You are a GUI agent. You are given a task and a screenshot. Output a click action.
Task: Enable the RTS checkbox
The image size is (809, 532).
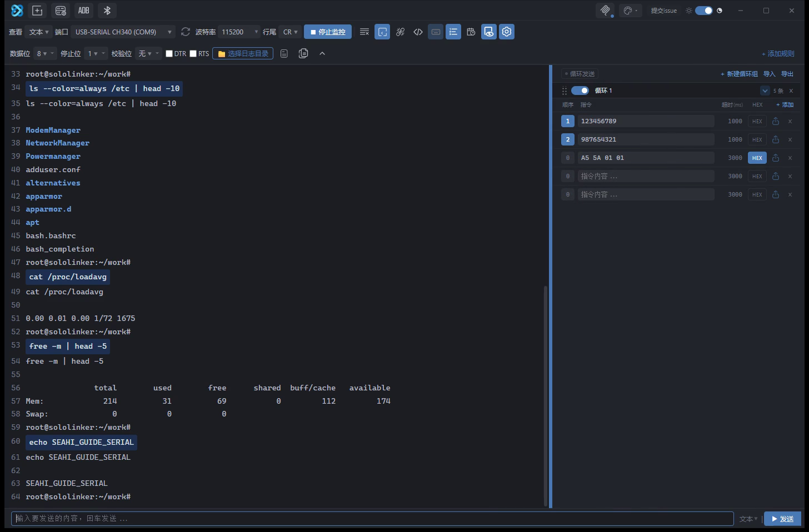(x=193, y=54)
